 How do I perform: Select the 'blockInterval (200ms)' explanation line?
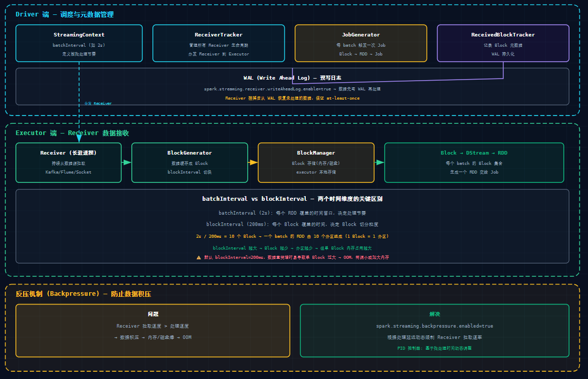click(292, 224)
